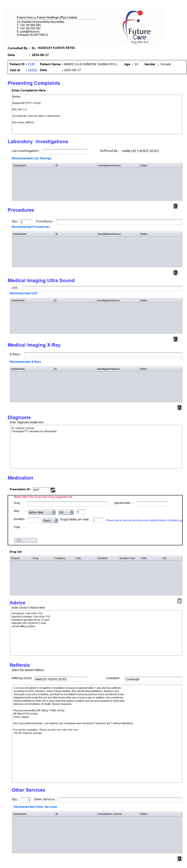Click trash icon below Drug List table

(x=179, y=601)
